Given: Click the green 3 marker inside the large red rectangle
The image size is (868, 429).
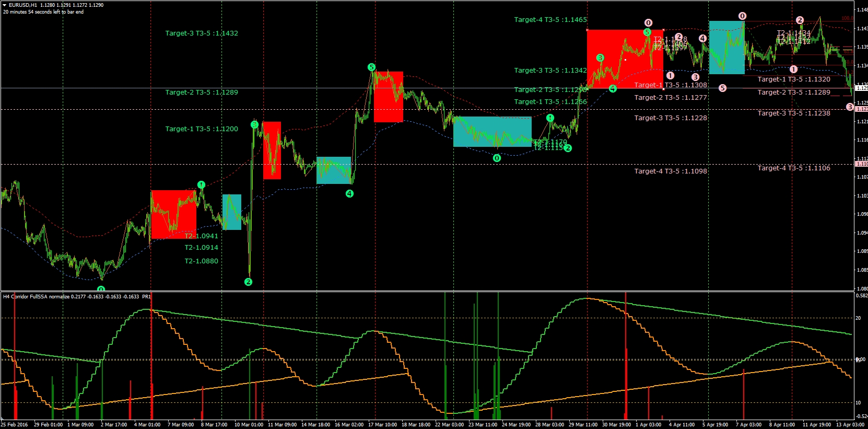Looking at the screenshot, I should pyautogui.click(x=600, y=57).
